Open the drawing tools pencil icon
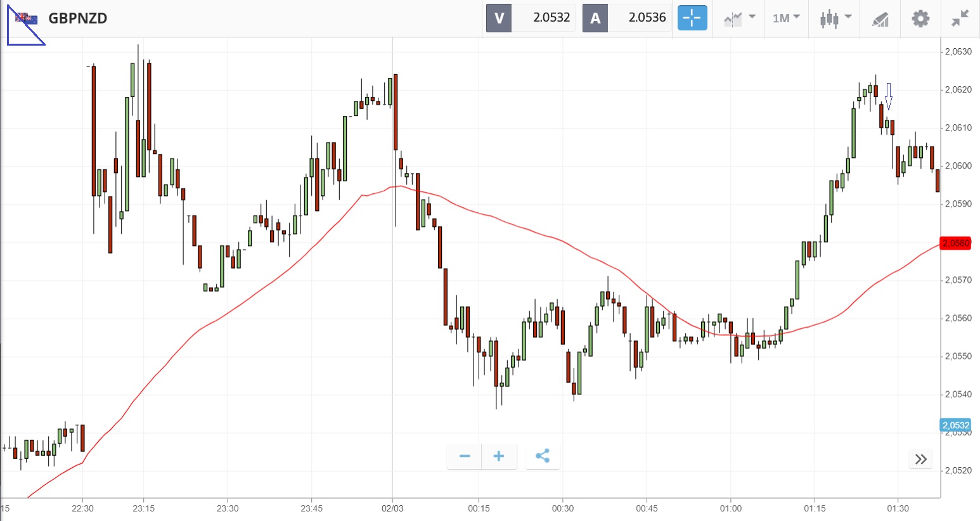 [880, 19]
